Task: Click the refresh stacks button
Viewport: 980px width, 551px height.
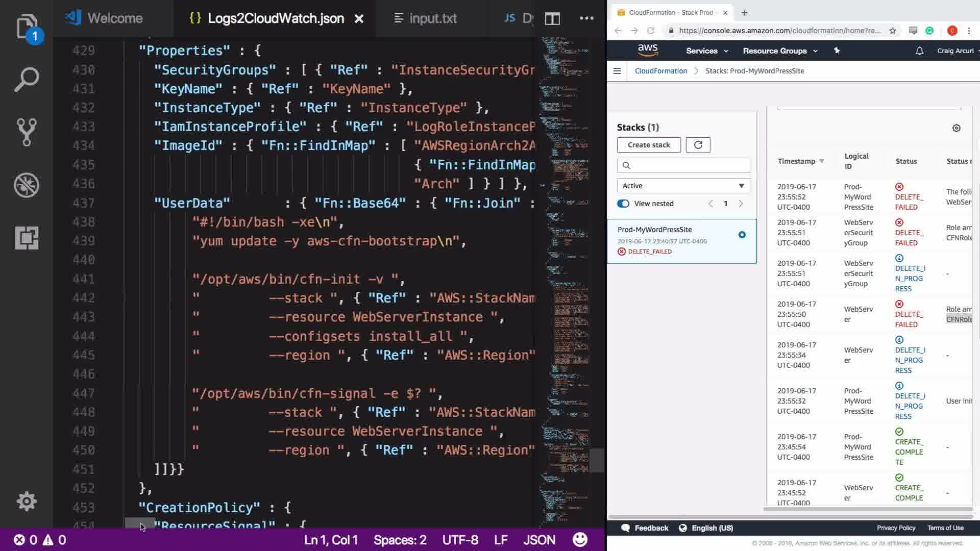Action: point(698,145)
